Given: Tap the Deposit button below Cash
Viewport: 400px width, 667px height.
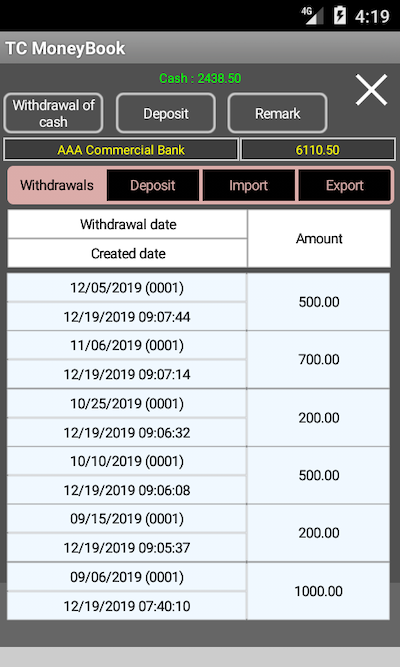Looking at the screenshot, I should [166, 114].
